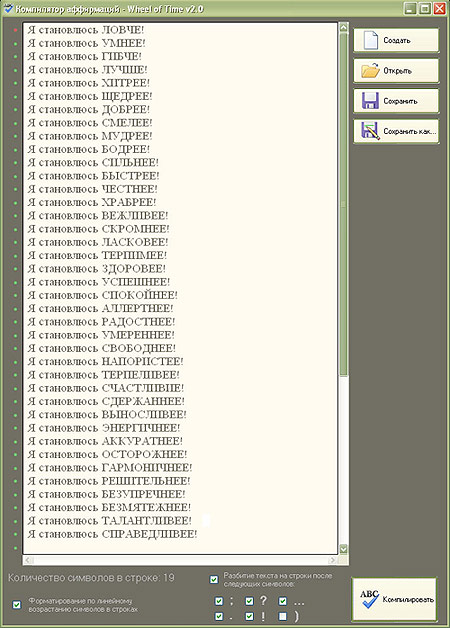
Task: Click line 'Я становлюсь СПОКОЙНЕЕ!'
Action: click(x=102, y=295)
